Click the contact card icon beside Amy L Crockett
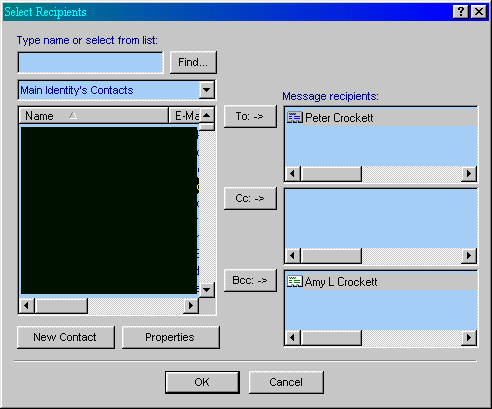 tap(295, 282)
